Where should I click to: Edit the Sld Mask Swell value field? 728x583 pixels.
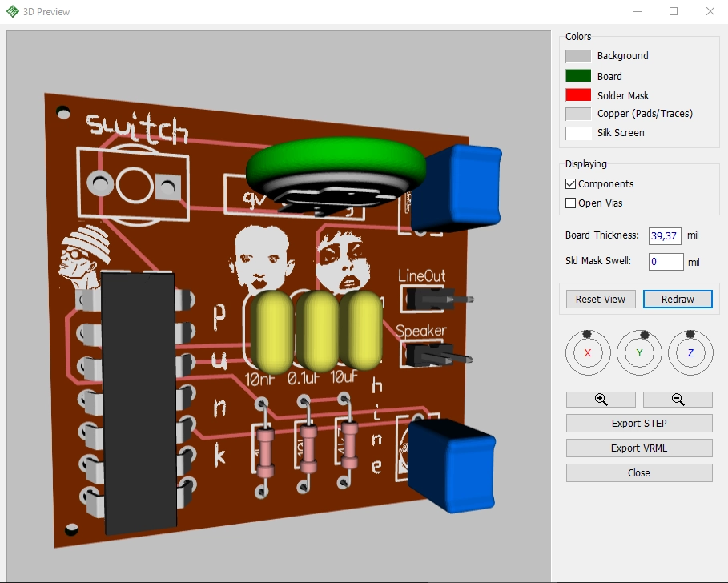(666, 261)
